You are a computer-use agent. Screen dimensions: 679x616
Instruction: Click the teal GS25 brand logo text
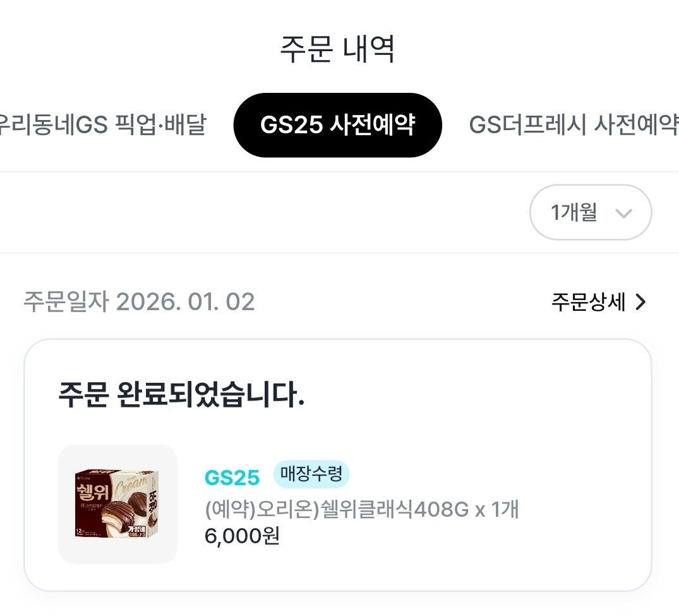[232, 478]
